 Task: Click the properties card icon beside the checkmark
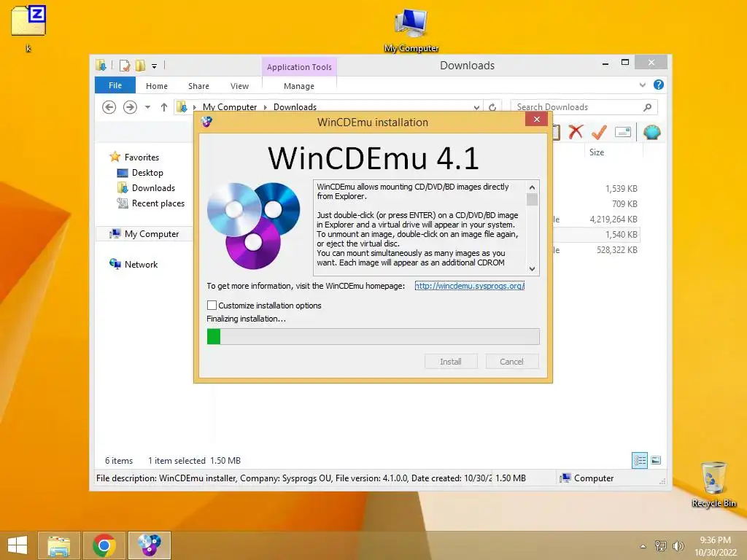tap(623, 132)
